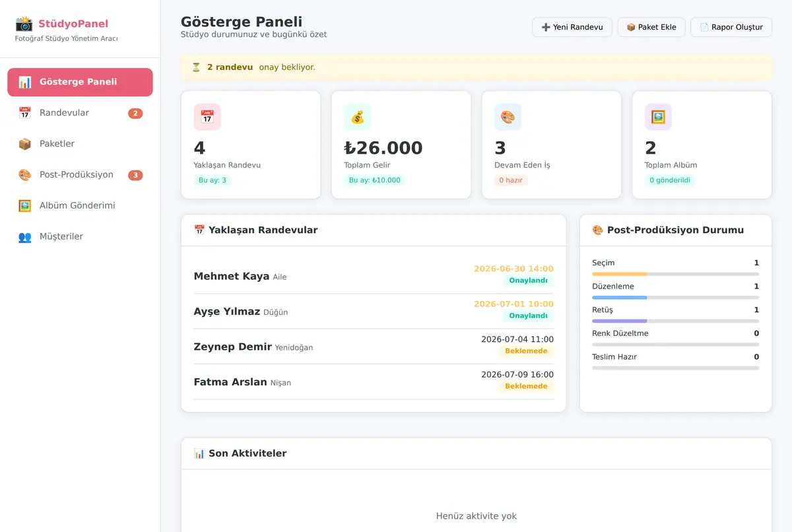
Task: Open the Gösterge Paneli menu item
Action: point(80,82)
